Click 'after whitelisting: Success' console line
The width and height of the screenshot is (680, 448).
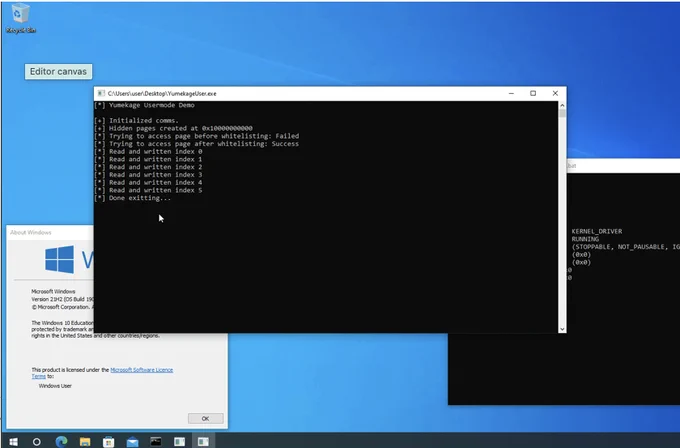[x=197, y=144]
